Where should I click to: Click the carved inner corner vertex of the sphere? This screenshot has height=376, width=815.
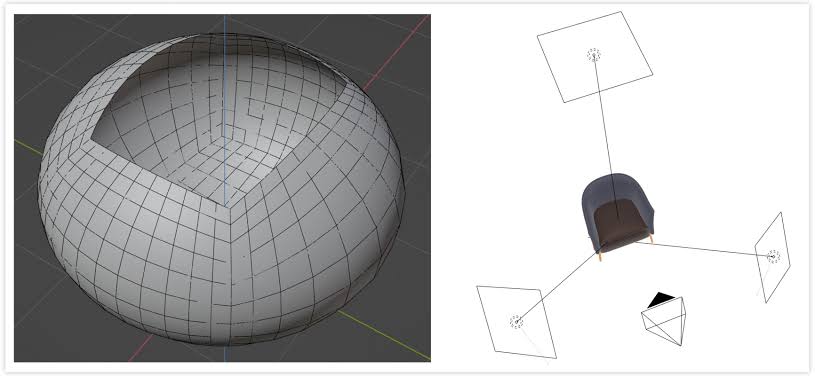[x=227, y=206]
